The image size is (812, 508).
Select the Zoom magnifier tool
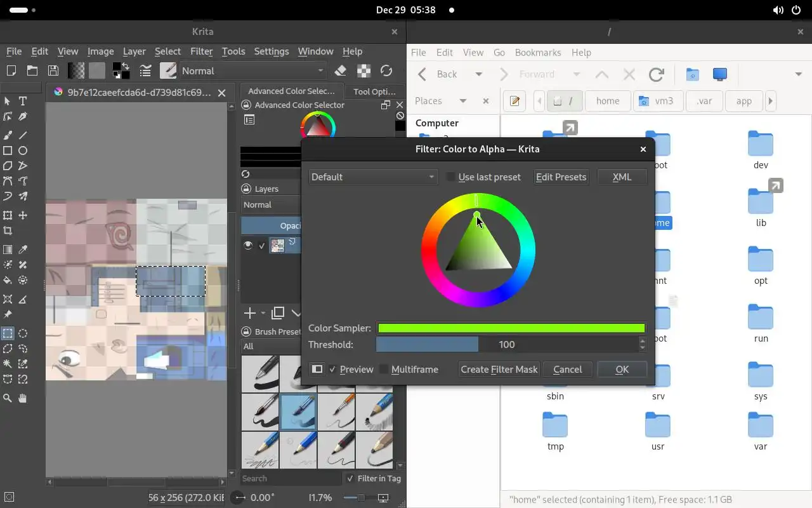pyautogui.click(x=8, y=398)
